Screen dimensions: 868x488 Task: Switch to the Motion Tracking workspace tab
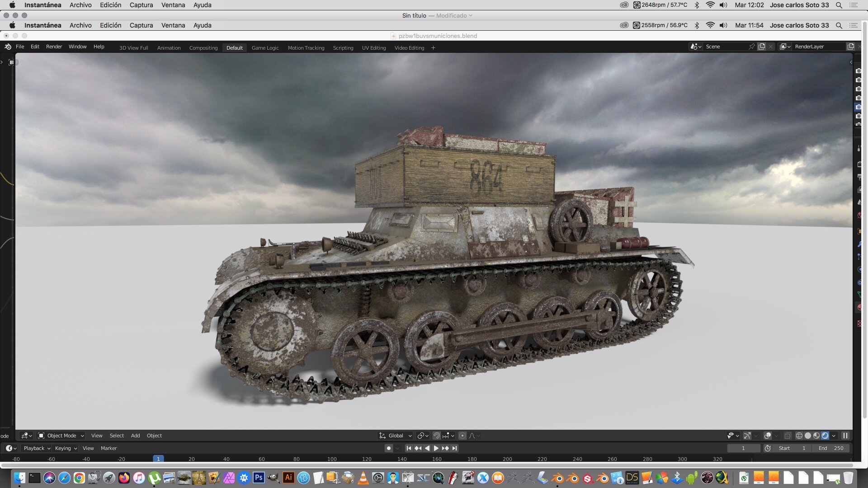306,48
